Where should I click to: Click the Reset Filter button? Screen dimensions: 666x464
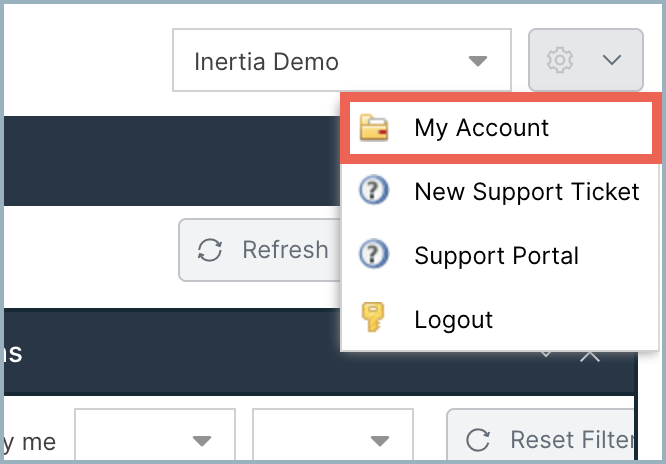[541, 436]
